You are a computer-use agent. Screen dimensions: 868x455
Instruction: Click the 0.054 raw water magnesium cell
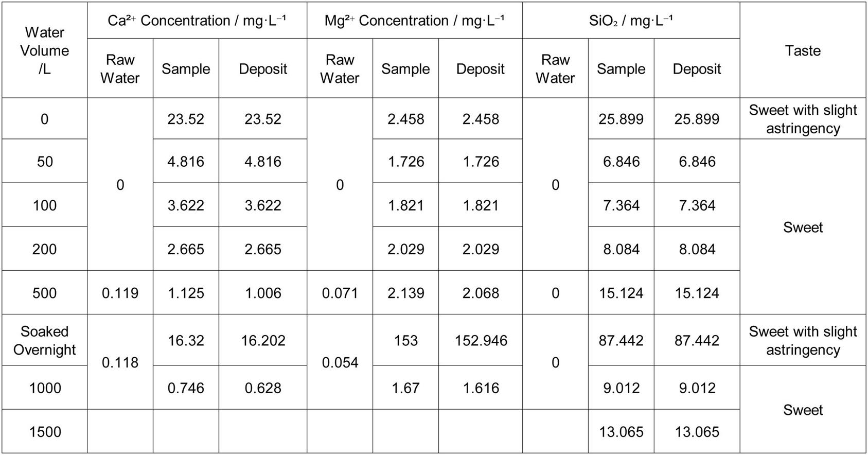340,362
